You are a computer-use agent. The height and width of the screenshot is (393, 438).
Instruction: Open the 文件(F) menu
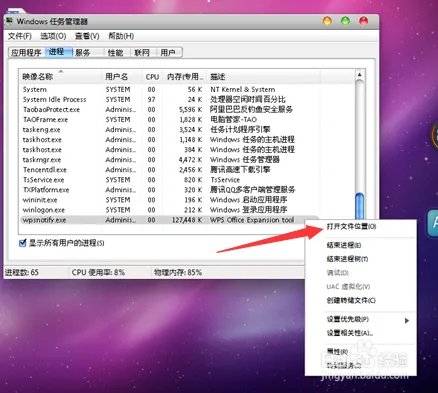tap(20, 36)
